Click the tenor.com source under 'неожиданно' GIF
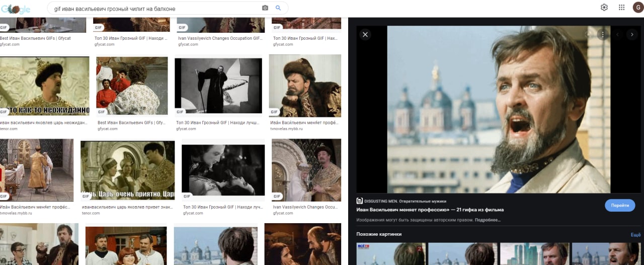Image resolution: width=644 pixels, height=265 pixels. pyautogui.click(x=9, y=129)
